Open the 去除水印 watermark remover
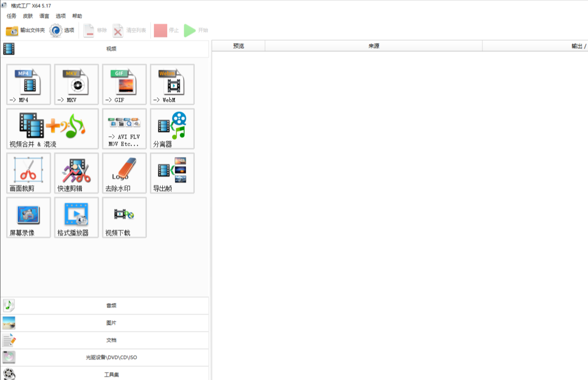Image resolution: width=588 pixels, height=380 pixels. click(124, 173)
